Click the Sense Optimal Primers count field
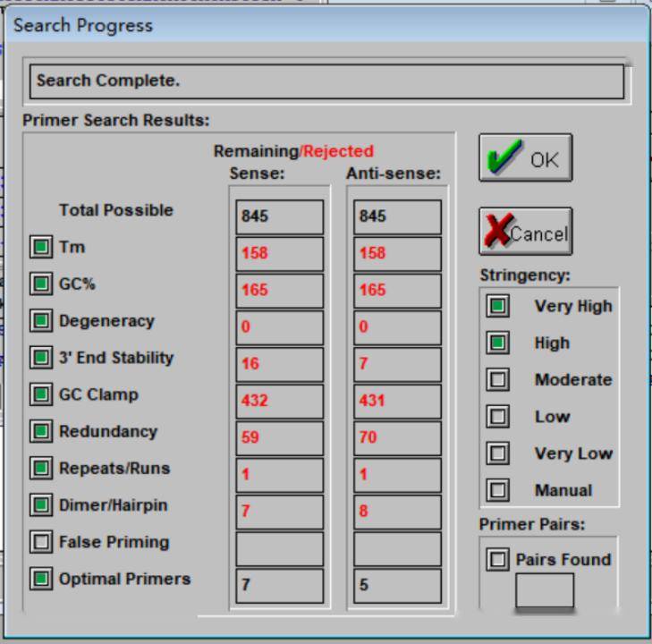The width and height of the screenshot is (652, 644). 279,586
